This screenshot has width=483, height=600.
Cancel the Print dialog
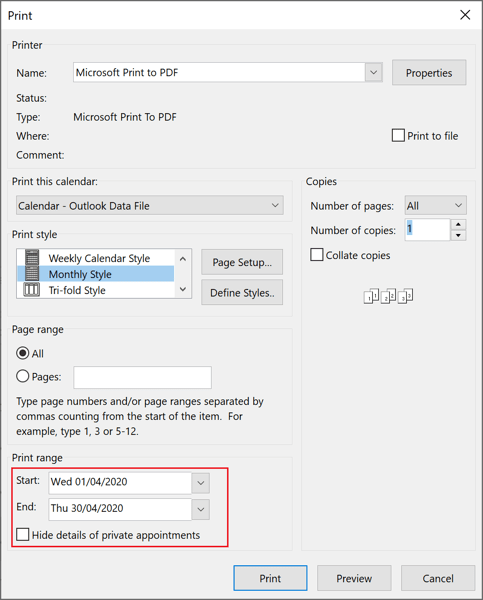(438, 578)
